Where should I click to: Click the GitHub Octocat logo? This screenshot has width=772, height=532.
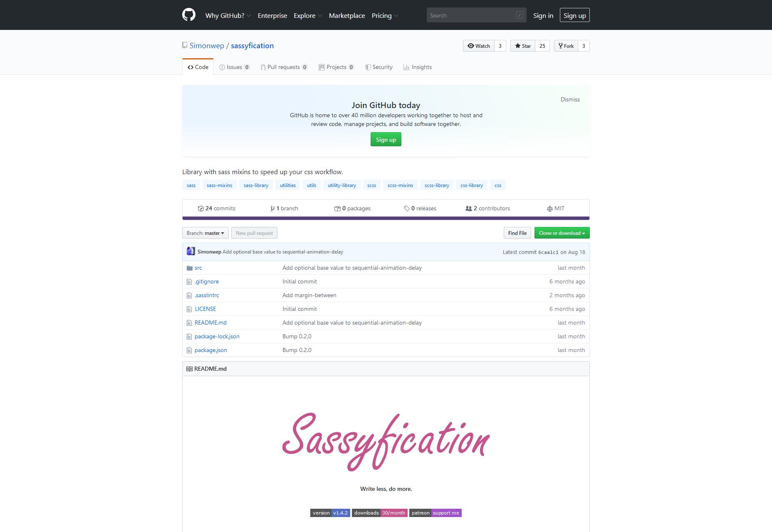(x=189, y=15)
